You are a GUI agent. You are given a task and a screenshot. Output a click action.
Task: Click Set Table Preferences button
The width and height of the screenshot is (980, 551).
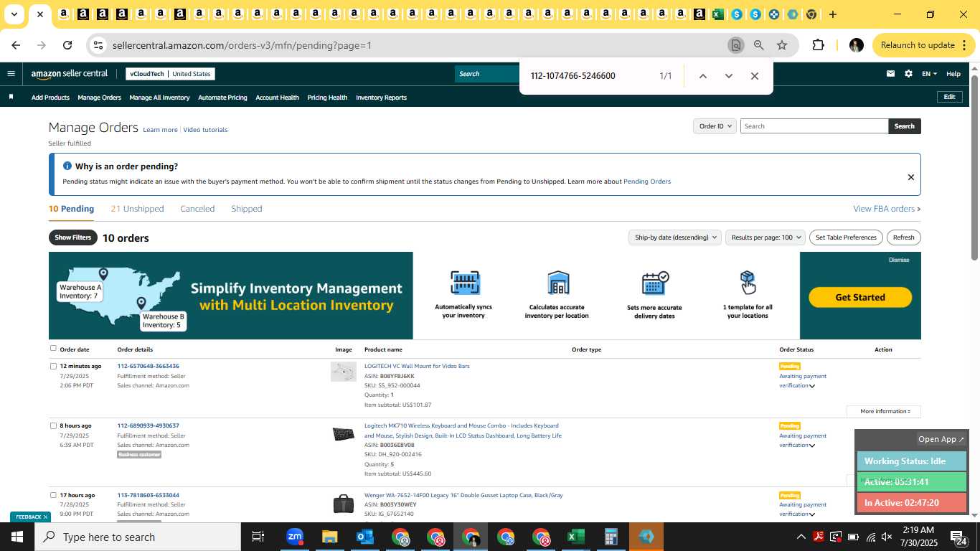click(847, 237)
